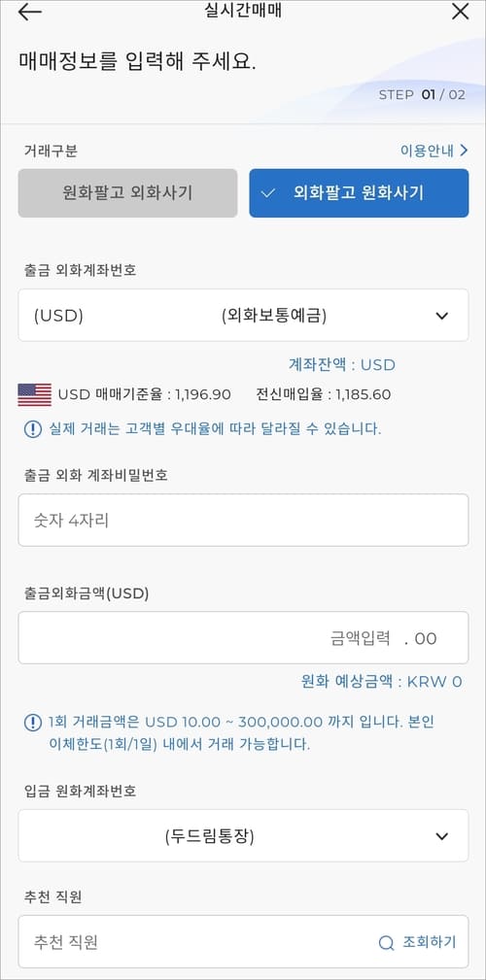
Task: Tap the info icon beside 거래금액 notice
Action: point(32,723)
